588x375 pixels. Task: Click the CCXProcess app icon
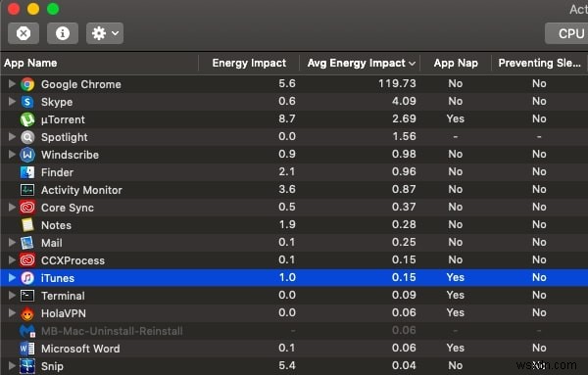[x=27, y=260]
